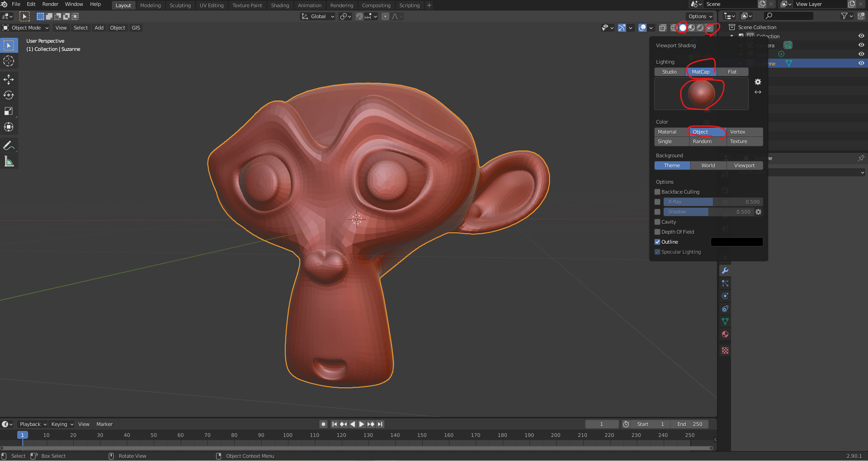868x461 pixels.
Task: Open the Modifier properties wrench tab
Action: click(x=725, y=271)
